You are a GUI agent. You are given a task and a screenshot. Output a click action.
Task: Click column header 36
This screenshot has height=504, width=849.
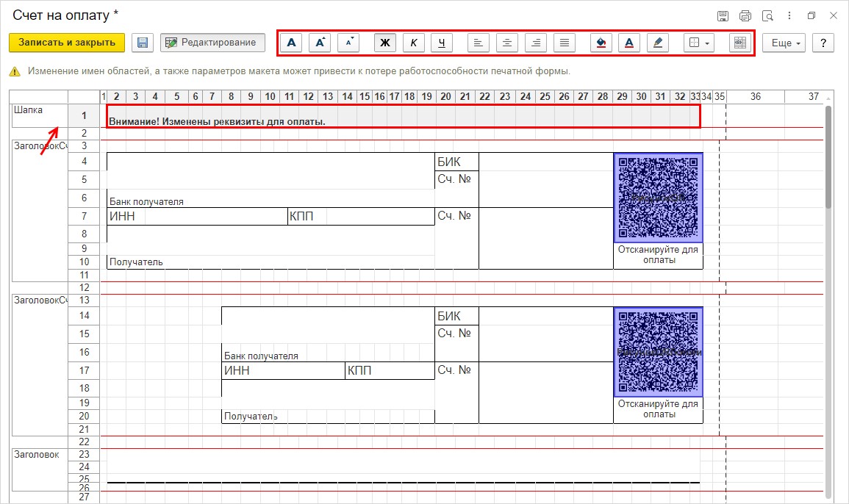click(756, 96)
